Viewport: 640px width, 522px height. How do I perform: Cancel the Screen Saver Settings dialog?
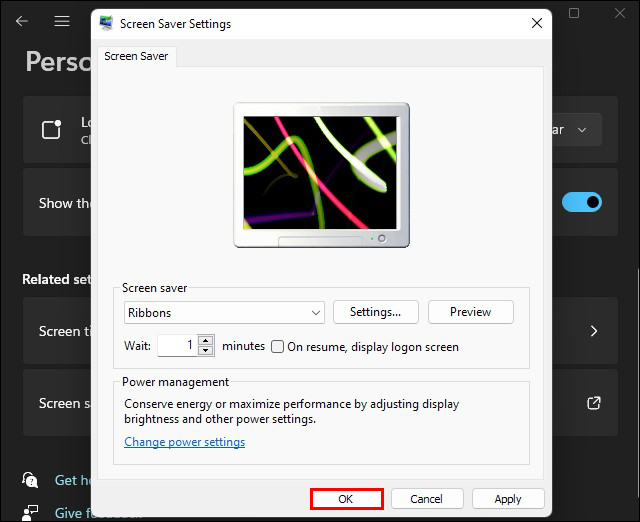coord(427,499)
